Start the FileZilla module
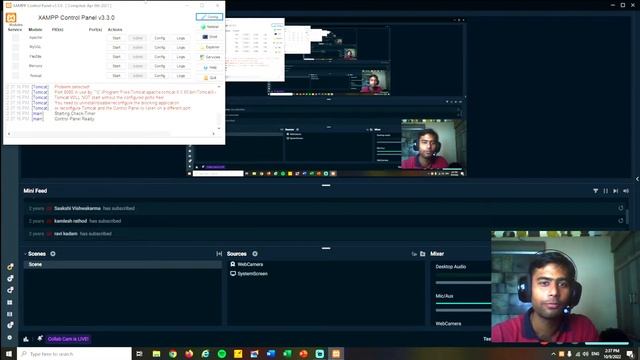The image size is (640, 360). 117,57
